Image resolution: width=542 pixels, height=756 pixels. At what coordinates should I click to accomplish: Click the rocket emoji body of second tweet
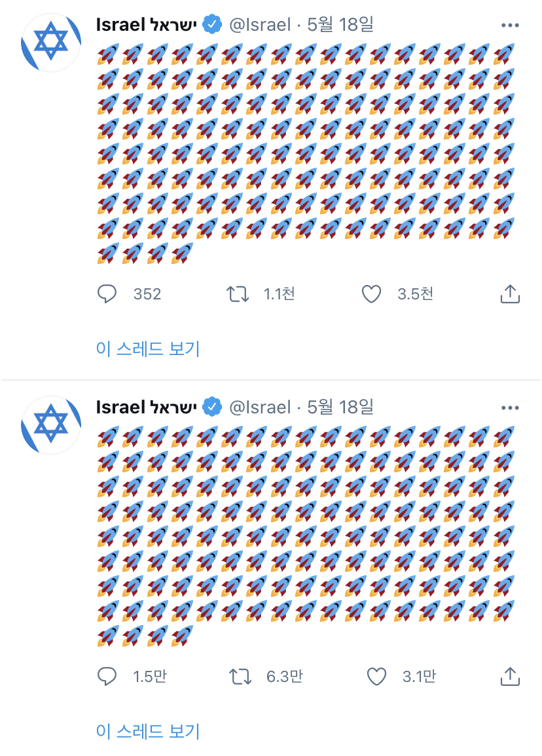pyautogui.click(x=306, y=536)
